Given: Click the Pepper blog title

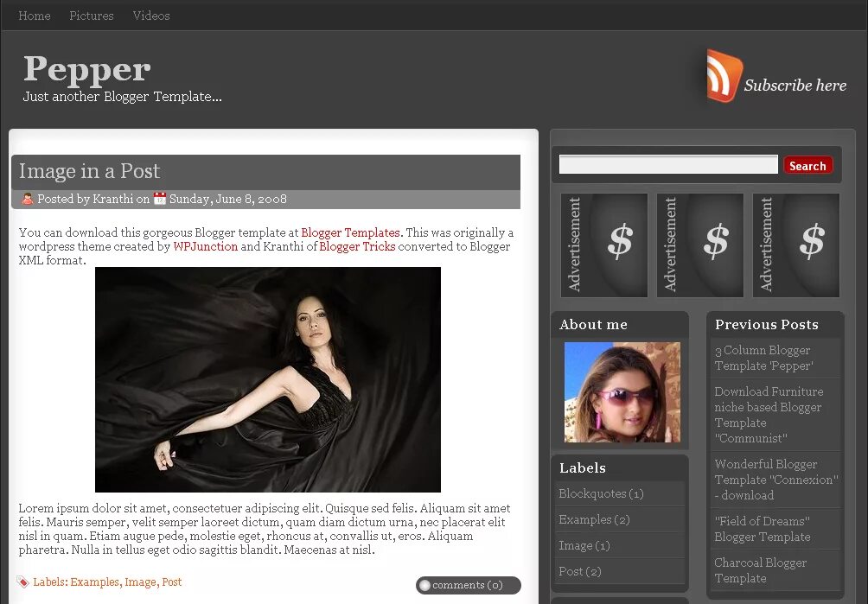Looking at the screenshot, I should tap(87, 70).
